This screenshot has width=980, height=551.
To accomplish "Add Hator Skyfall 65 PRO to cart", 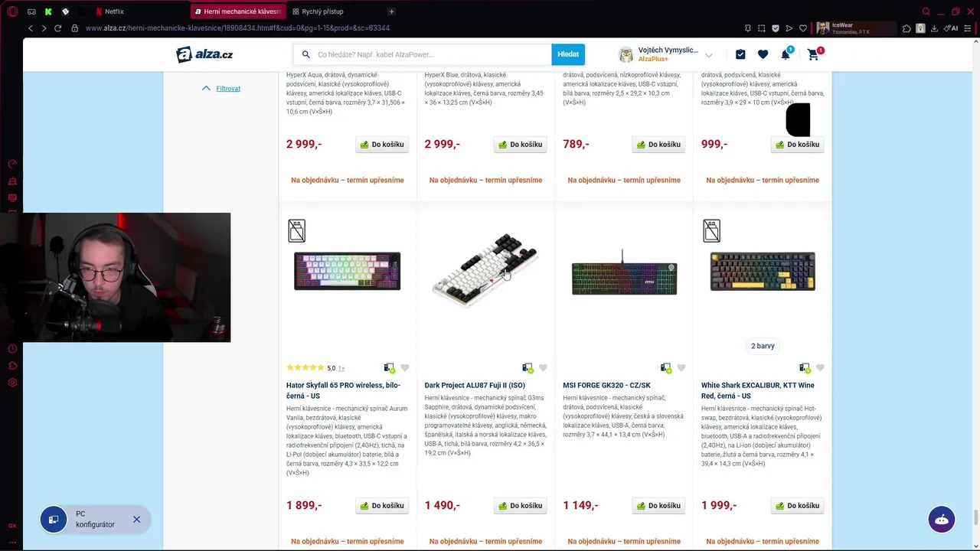I will click(x=382, y=506).
